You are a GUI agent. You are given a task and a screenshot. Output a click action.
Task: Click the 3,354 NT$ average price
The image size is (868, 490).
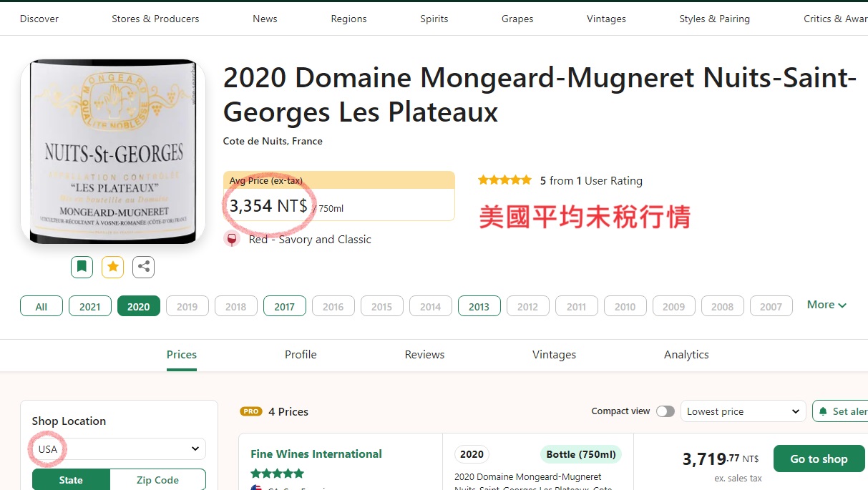coord(268,206)
